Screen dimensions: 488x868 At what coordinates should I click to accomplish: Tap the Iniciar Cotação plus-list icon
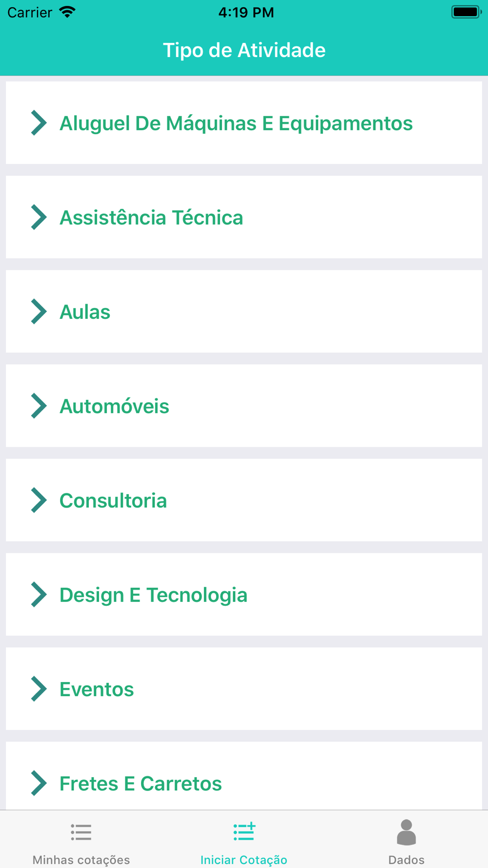coord(244,831)
